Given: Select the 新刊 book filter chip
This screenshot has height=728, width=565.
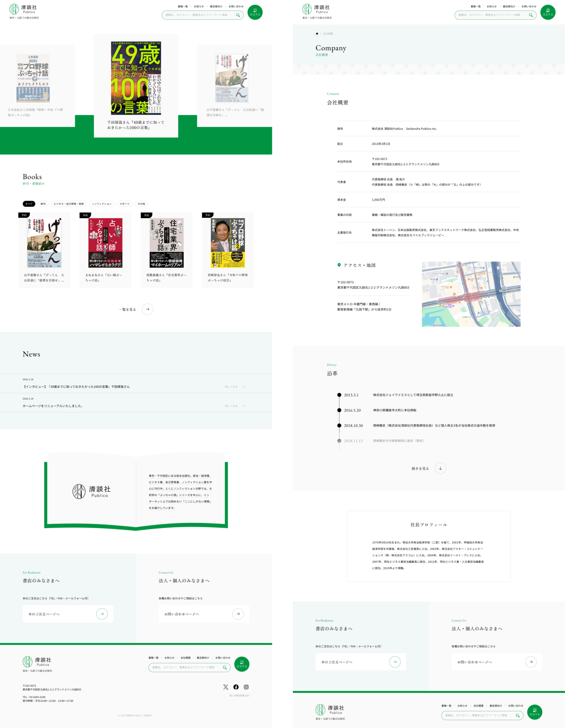Looking at the screenshot, I should point(43,204).
